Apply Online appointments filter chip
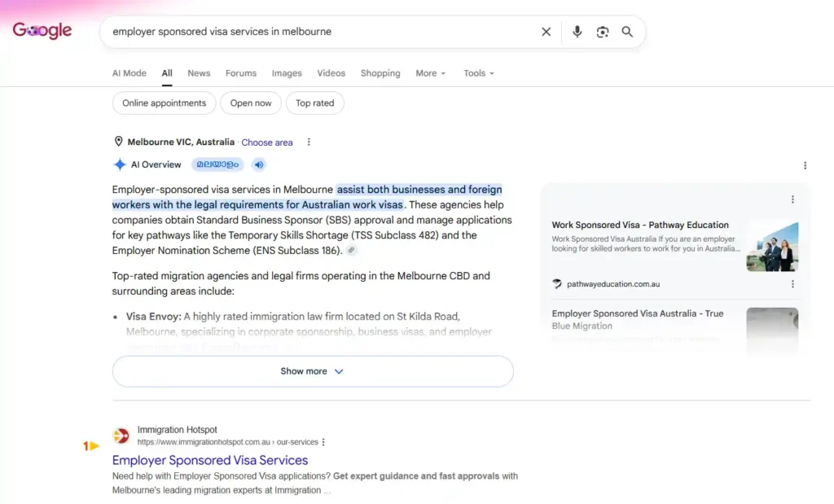 pyautogui.click(x=164, y=103)
